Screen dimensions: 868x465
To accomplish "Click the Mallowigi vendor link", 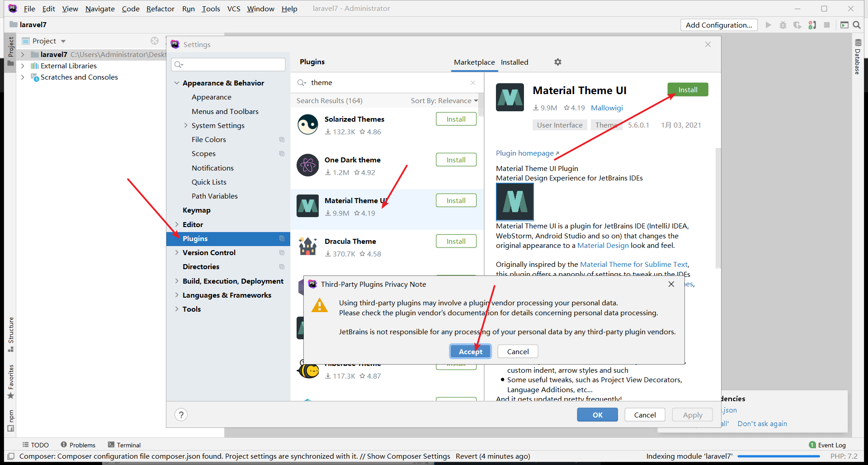I will [x=607, y=108].
